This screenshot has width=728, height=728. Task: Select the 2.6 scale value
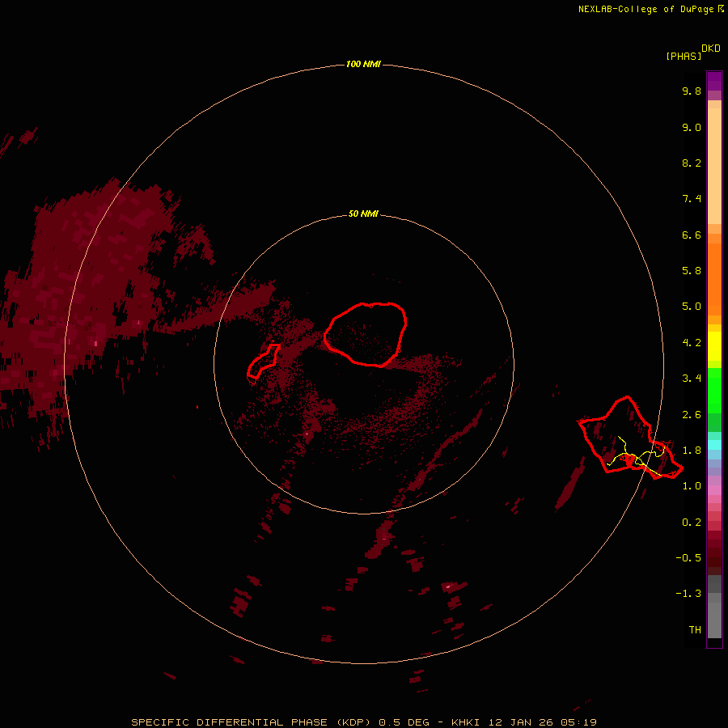tap(692, 415)
